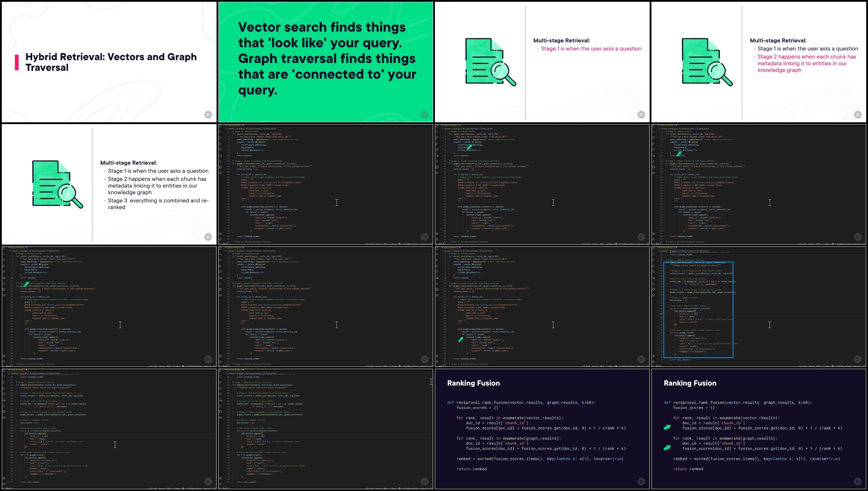Click green arrow near for record in result
868x491 pixels.
pos(461,339)
